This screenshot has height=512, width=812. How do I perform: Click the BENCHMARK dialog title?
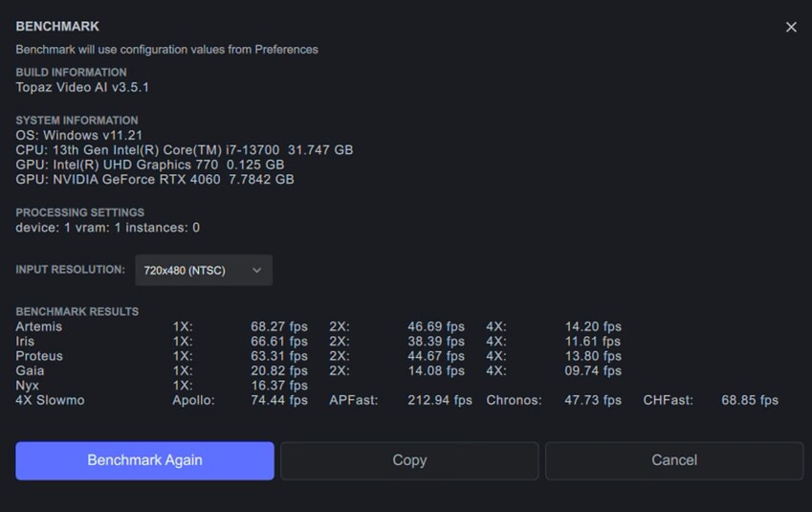tap(57, 27)
